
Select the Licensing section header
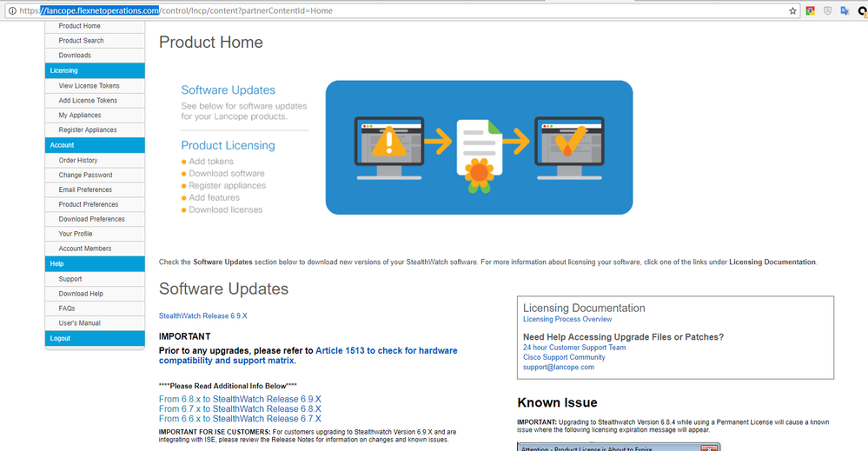pos(95,70)
